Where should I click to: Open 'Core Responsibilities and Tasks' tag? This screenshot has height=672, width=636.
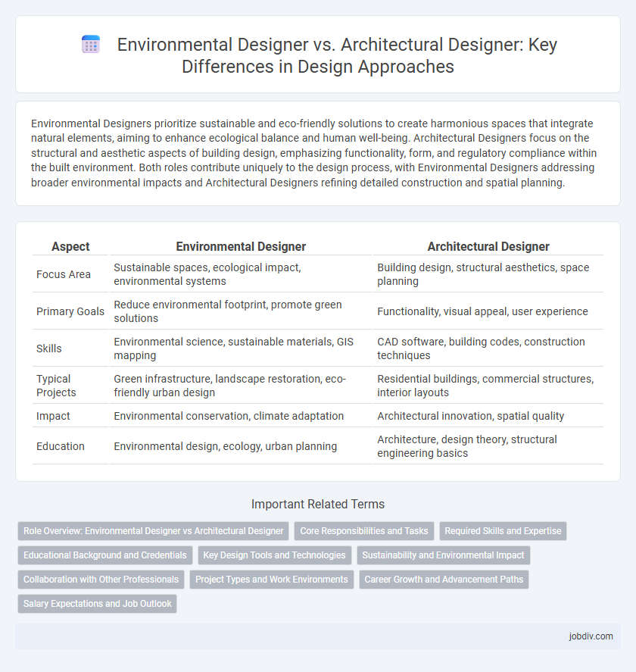364,531
